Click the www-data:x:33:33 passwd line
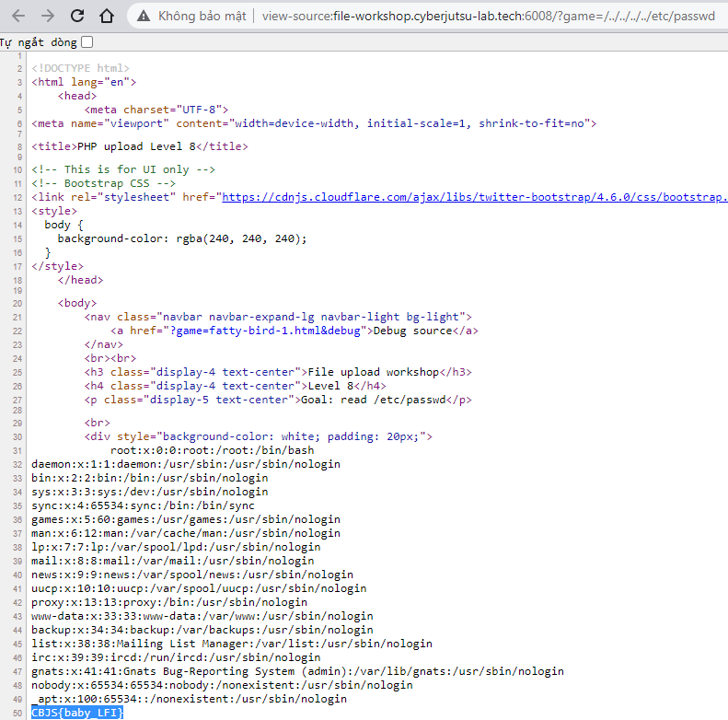The width and height of the screenshot is (728, 720). pyautogui.click(x=202, y=616)
